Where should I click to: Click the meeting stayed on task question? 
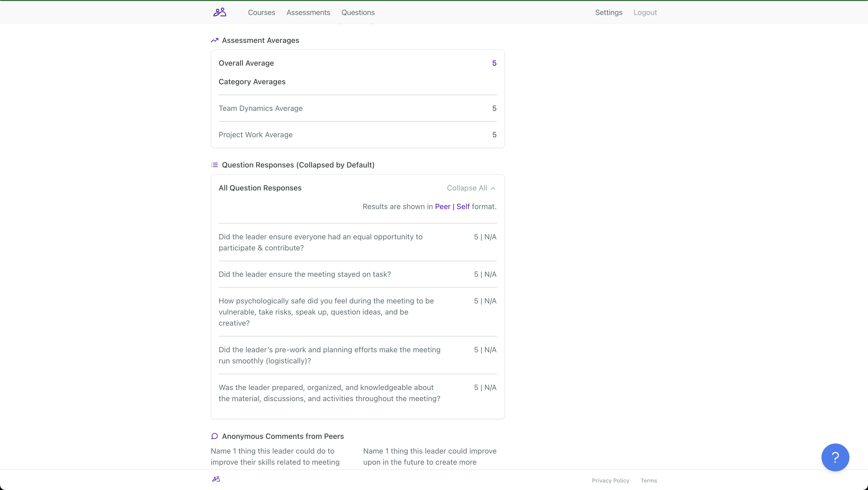coord(305,274)
